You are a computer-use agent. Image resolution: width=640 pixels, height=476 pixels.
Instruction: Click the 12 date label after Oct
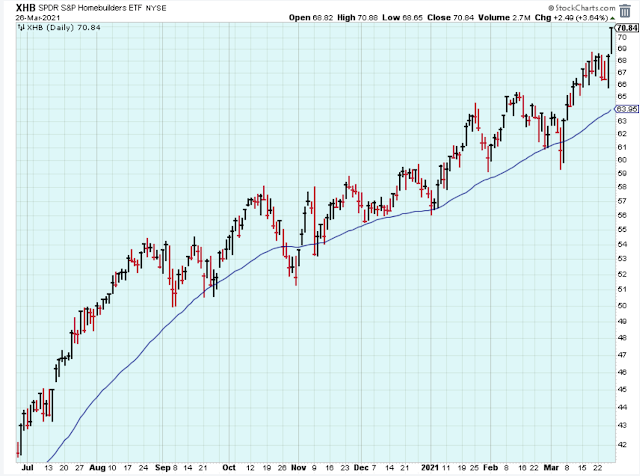click(x=249, y=468)
